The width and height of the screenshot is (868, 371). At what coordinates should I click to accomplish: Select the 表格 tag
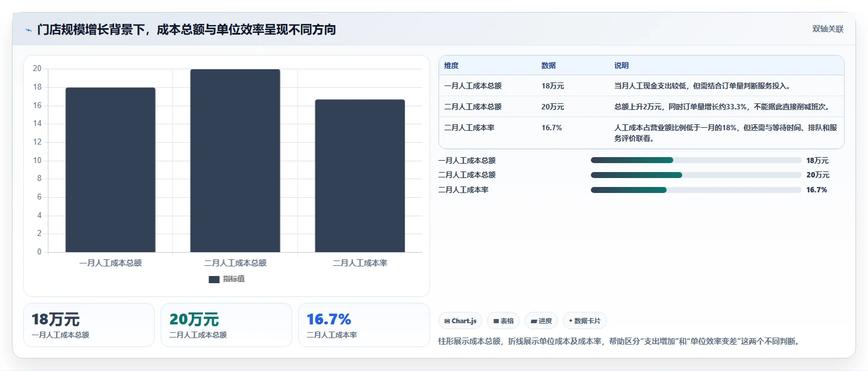(504, 321)
